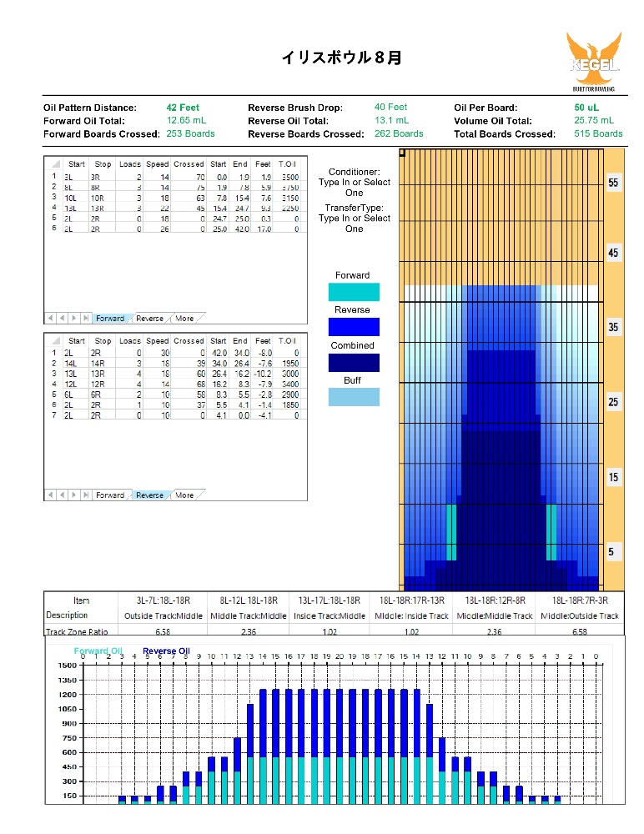Click the Conditioner "Type In or Select One" field

pyautogui.click(x=355, y=187)
